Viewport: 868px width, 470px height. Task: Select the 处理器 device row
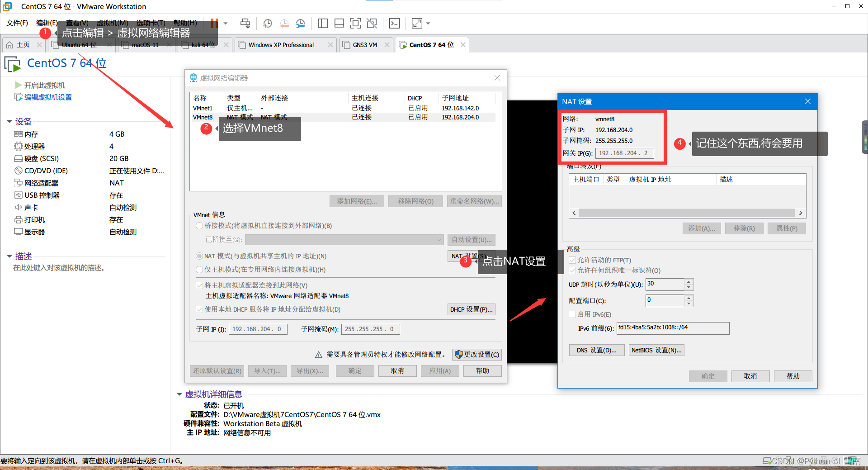pyautogui.click(x=88, y=146)
